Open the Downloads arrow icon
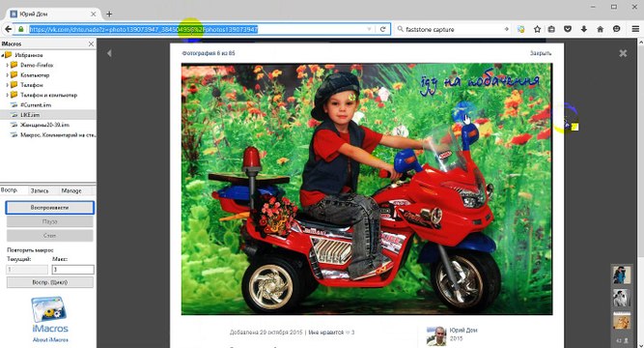This screenshot has width=644, height=348. pos(583,29)
